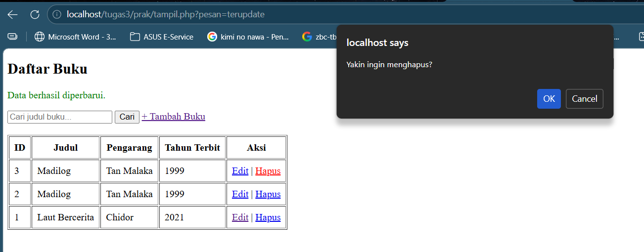
Task: Click the address bar showing localhost URL
Action: click(198, 15)
